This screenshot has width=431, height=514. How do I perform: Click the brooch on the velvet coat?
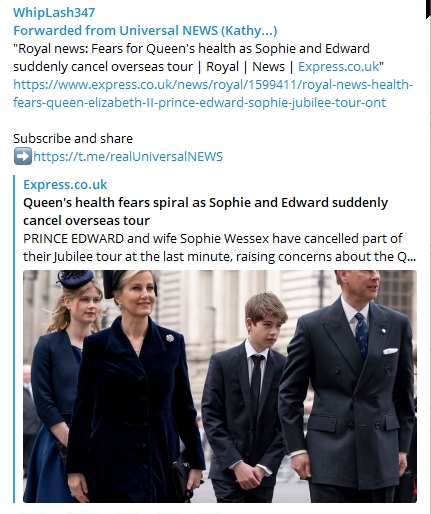170,338
